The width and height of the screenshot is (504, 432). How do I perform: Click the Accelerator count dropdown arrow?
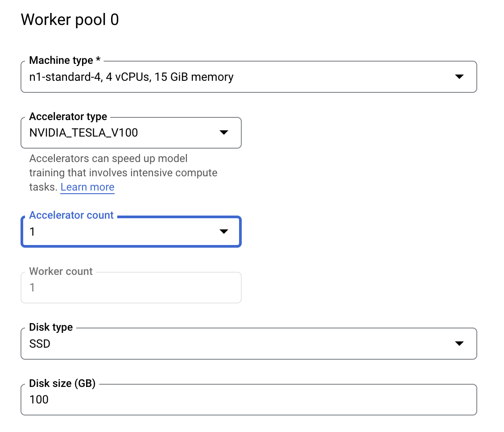click(224, 231)
